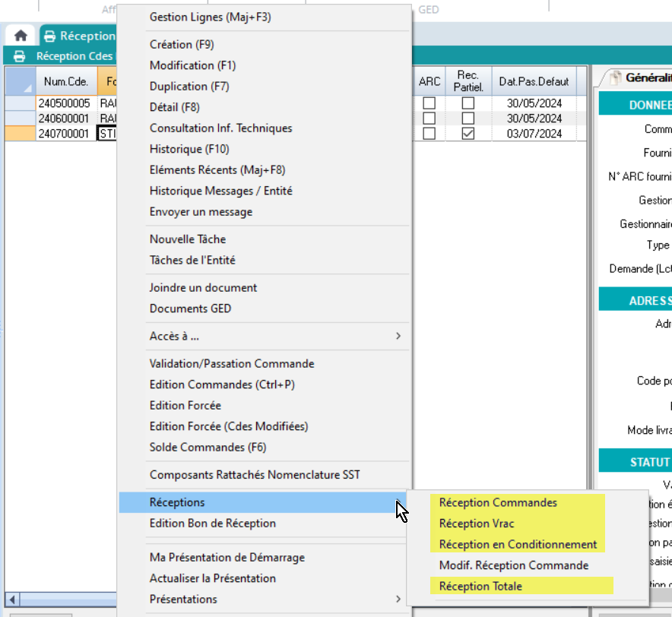
Task: Choose Edition Bon de Réception
Action: coord(212,523)
